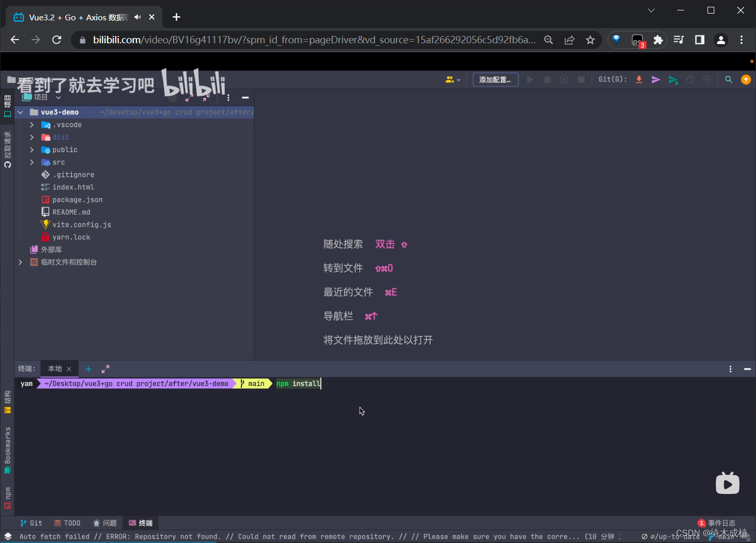Mute the bilibili browser tab speaker icon
Image resolution: width=756 pixels, height=543 pixels.
137,17
